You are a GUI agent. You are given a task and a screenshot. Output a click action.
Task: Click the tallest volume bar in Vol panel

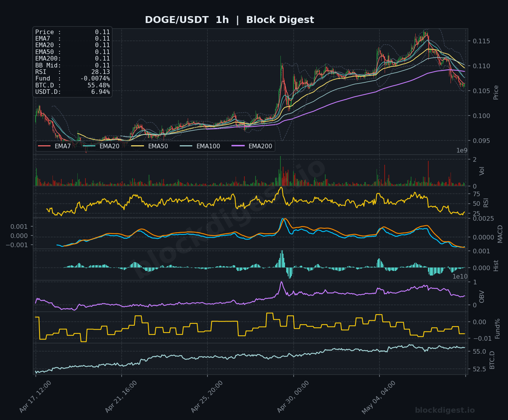point(280,171)
